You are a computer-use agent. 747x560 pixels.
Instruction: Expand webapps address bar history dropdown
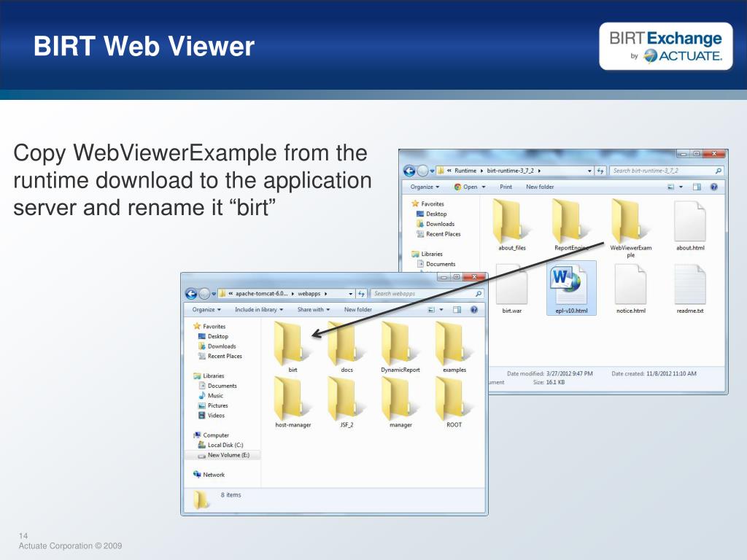coord(351,294)
